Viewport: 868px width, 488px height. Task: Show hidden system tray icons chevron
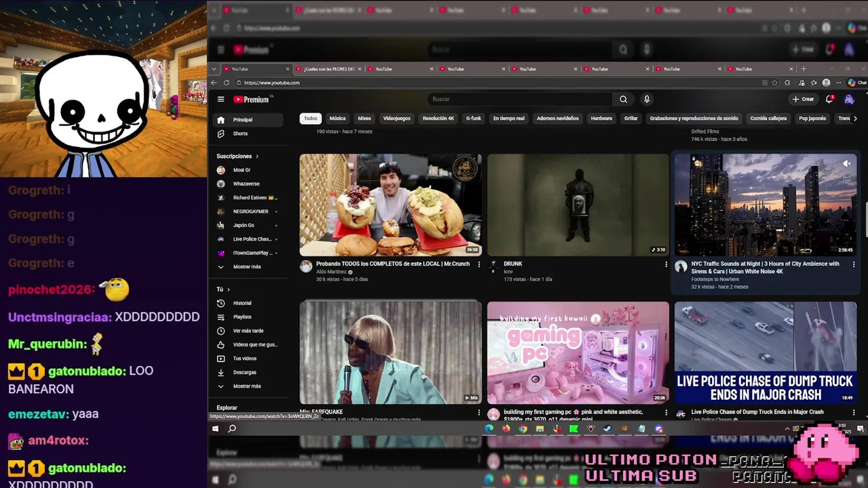787,428
